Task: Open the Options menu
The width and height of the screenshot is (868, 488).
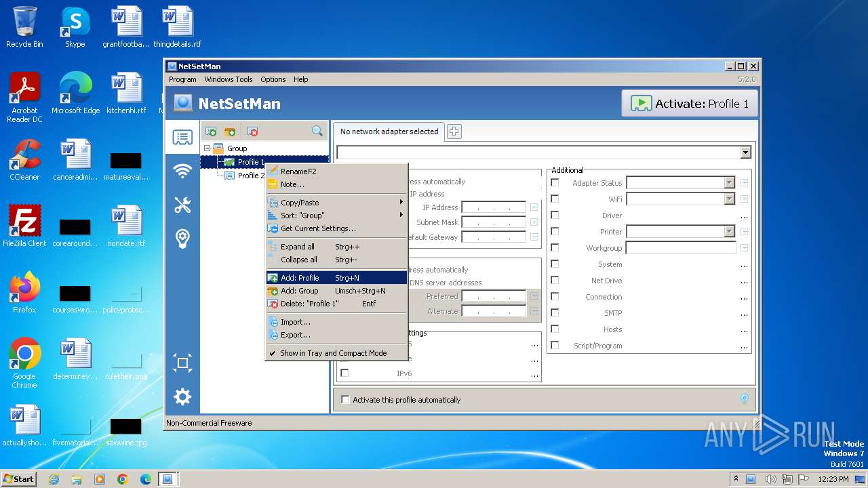Action: 273,79
